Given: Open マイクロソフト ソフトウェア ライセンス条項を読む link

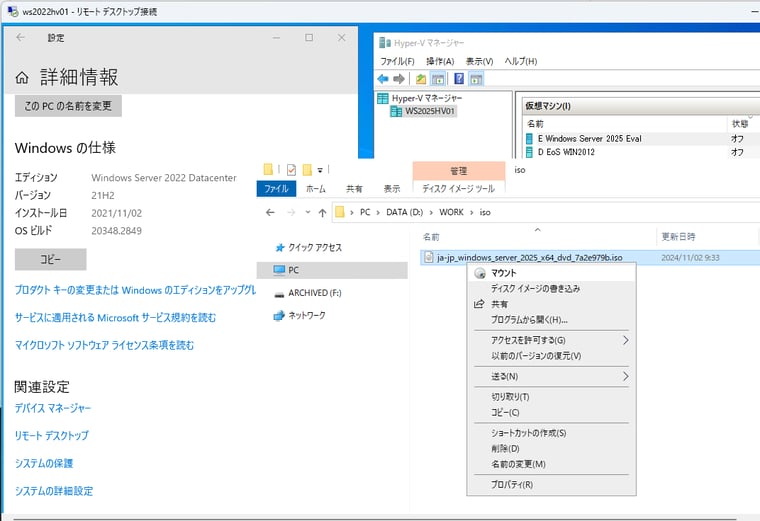Looking at the screenshot, I should pyautogui.click(x=104, y=345).
